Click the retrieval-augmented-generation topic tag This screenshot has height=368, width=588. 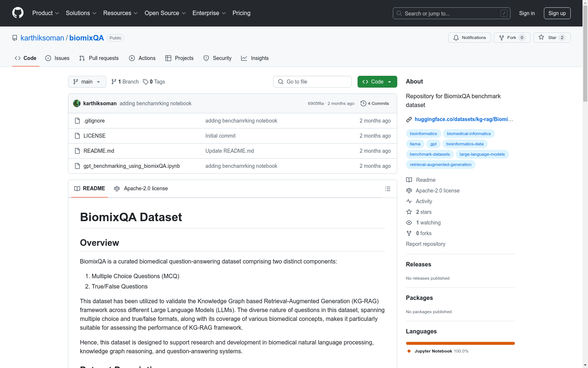pos(441,164)
